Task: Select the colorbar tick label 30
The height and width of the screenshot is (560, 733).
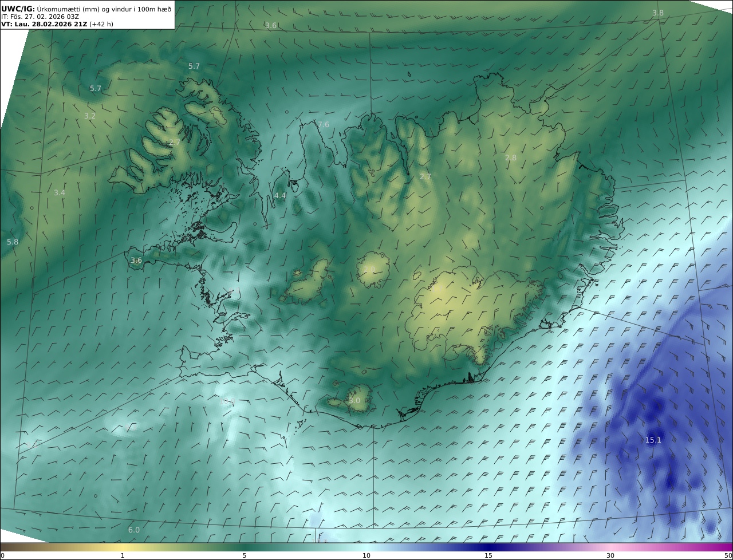Action: [x=610, y=555]
